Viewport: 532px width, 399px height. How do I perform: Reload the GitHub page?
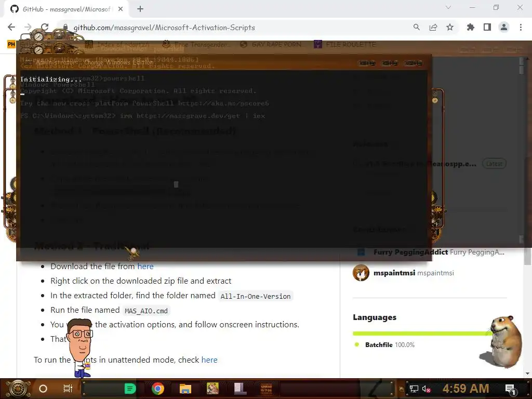pyautogui.click(x=45, y=27)
